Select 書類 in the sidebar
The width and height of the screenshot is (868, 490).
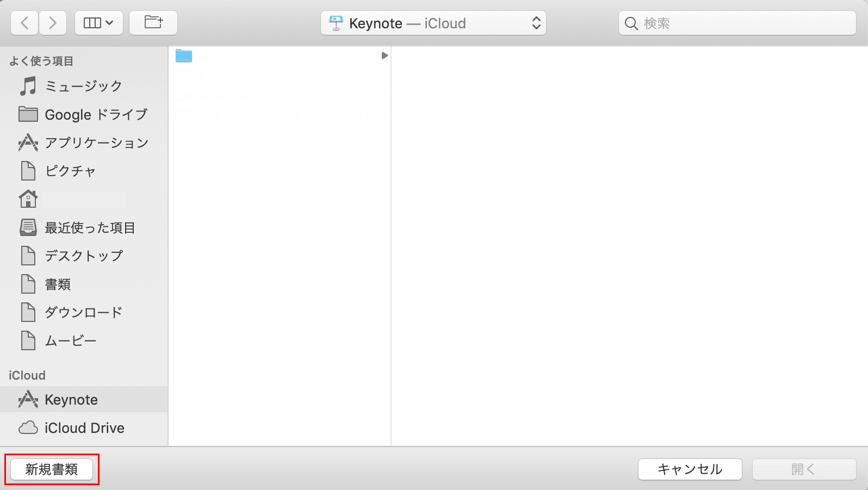(84, 284)
